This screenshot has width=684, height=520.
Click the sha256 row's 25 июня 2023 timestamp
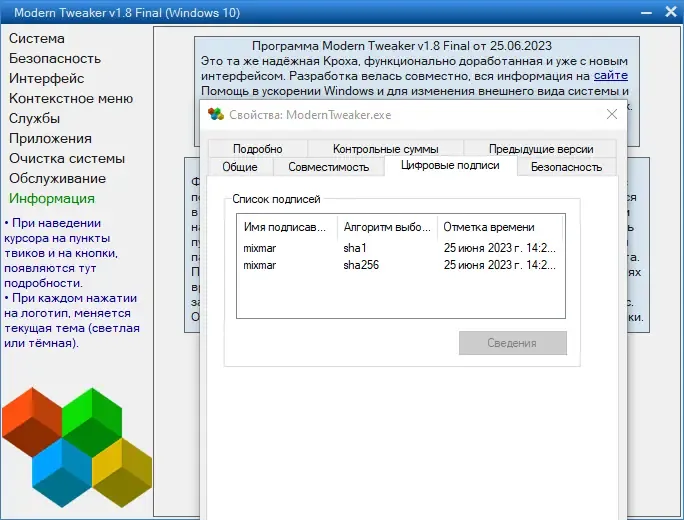coord(500,265)
